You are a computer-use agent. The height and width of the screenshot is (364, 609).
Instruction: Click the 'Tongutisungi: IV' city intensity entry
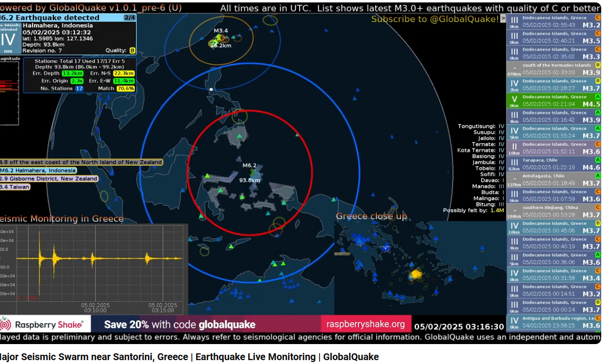(x=481, y=126)
